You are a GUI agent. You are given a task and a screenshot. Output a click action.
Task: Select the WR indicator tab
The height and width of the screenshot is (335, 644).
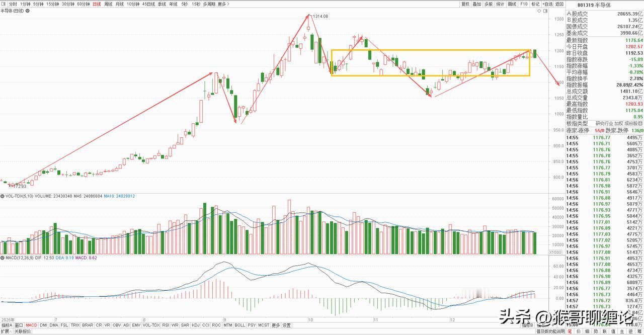pos(175,325)
